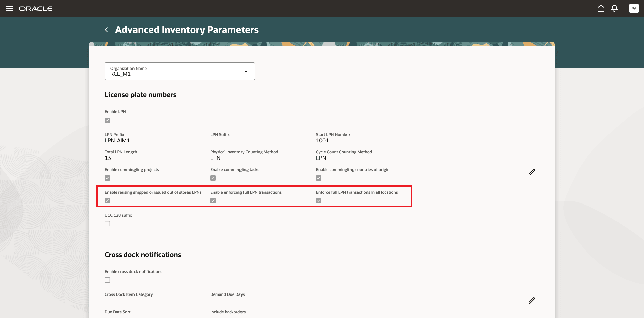This screenshot has width=644, height=318.
Task: Toggle Enable commingling countries of origin checkbox
Action: pyautogui.click(x=319, y=178)
